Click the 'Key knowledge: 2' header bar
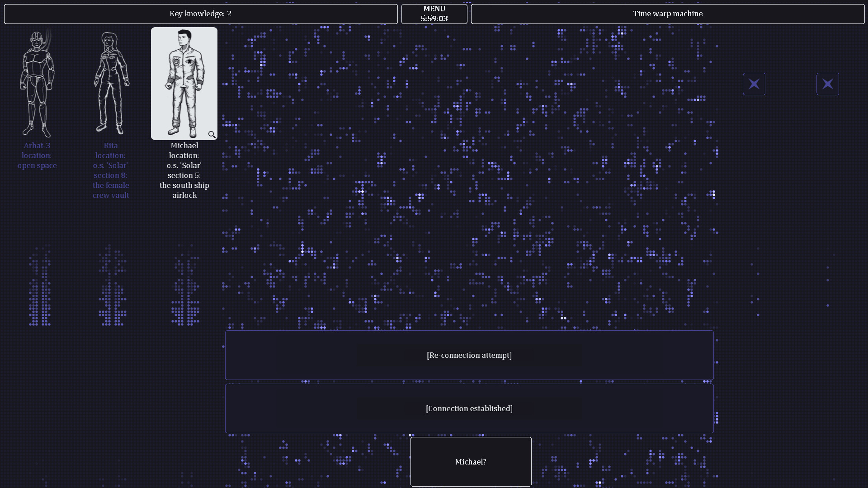 [x=201, y=14]
